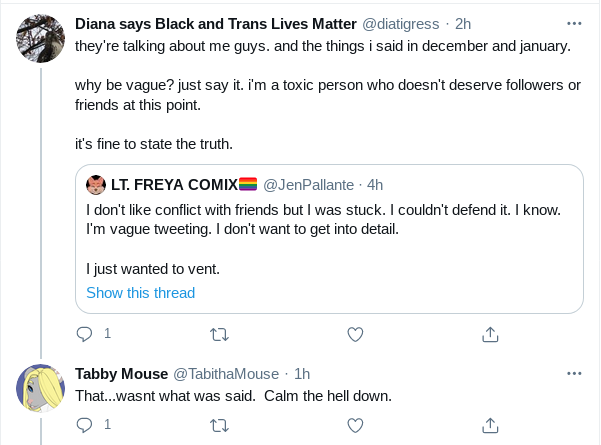Share Diana's tweet using share icon
The height and width of the screenshot is (445, 601).
[x=490, y=334]
